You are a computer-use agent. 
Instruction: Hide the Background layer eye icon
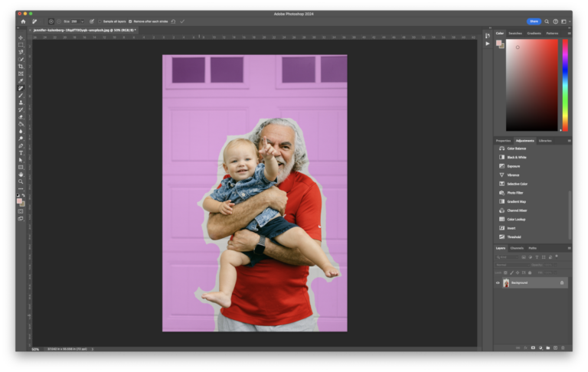(498, 282)
